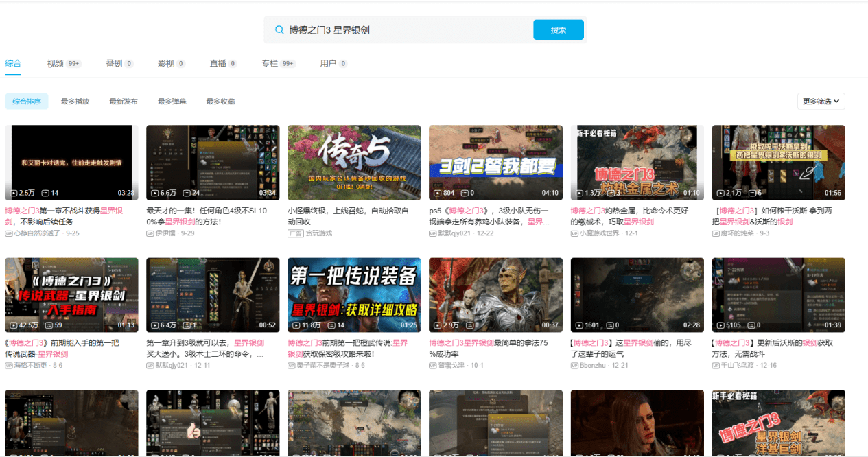Select the 综合排序 sort option
Viewport: 868px width, 457px height.
tap(27, 102)
